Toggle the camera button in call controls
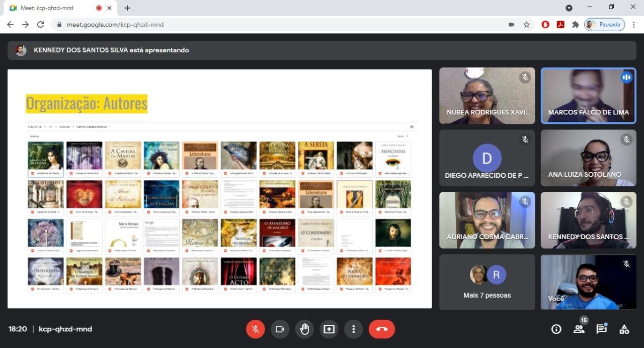 pos(280,329)
